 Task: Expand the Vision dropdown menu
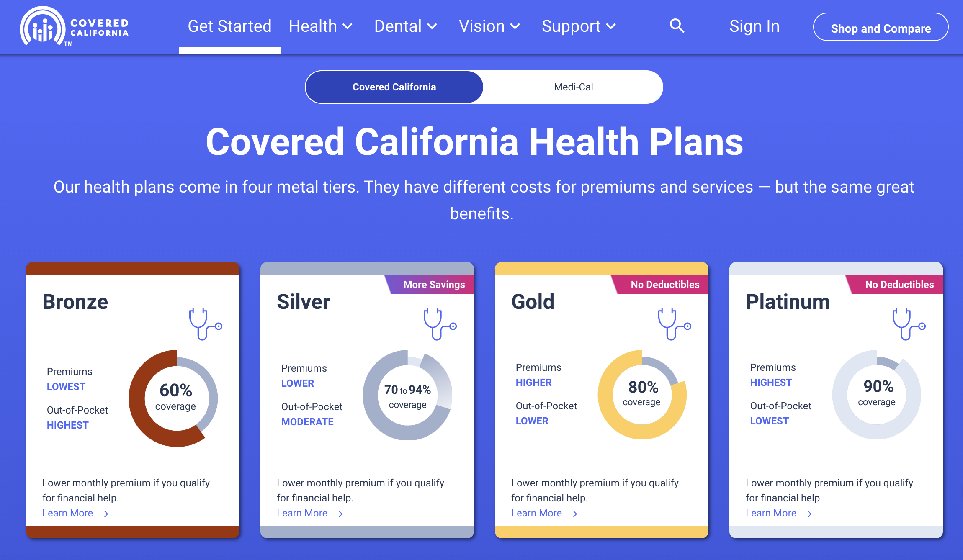coord(489,26)
